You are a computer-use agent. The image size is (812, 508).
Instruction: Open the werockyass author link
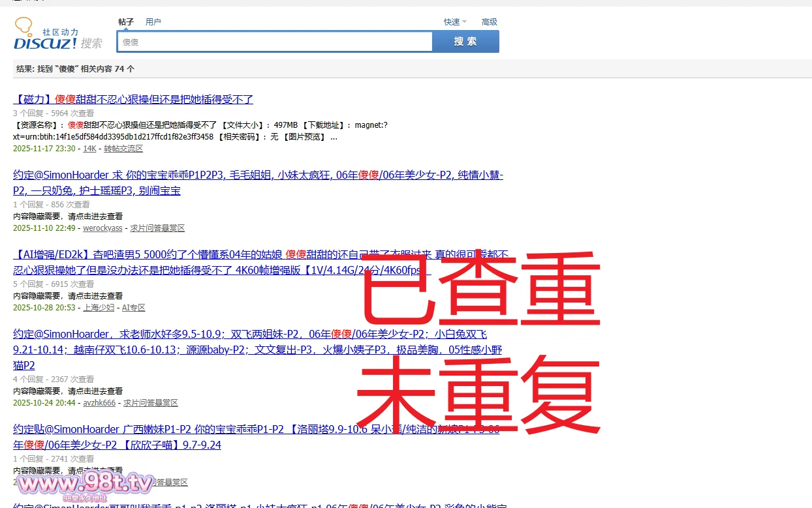(102, 228)
